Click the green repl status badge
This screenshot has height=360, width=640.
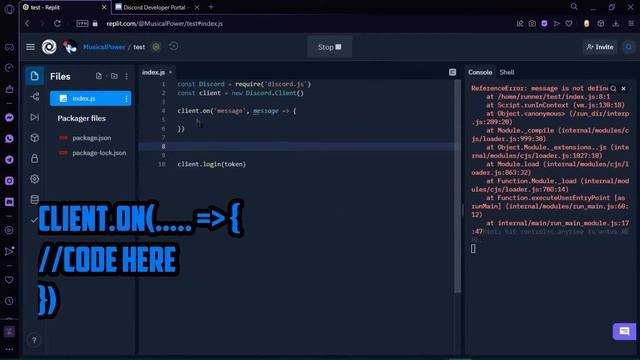pos(156,47)
